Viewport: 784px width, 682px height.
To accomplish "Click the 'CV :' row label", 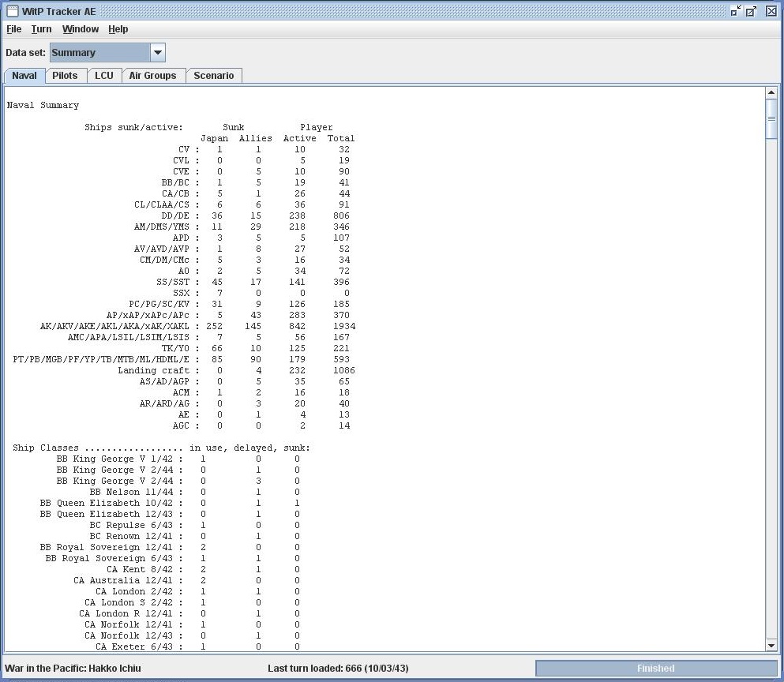I will pos(189,149).
